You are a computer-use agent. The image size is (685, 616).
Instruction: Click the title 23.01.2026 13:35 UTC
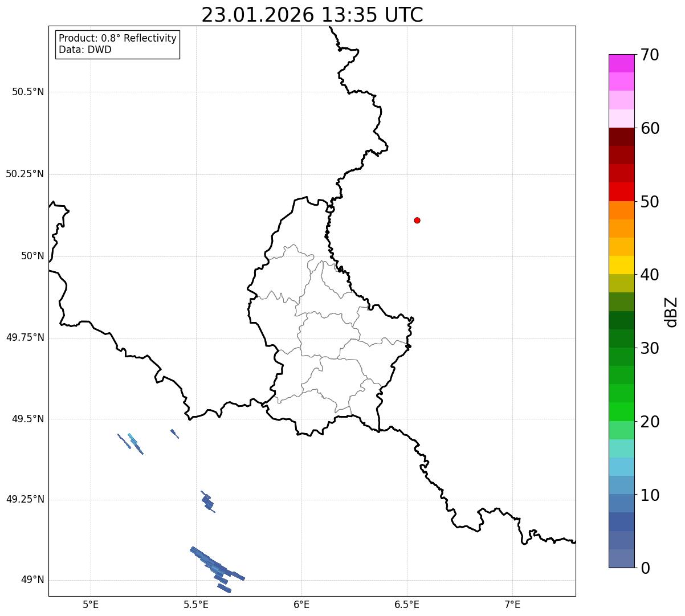(312, 15)
